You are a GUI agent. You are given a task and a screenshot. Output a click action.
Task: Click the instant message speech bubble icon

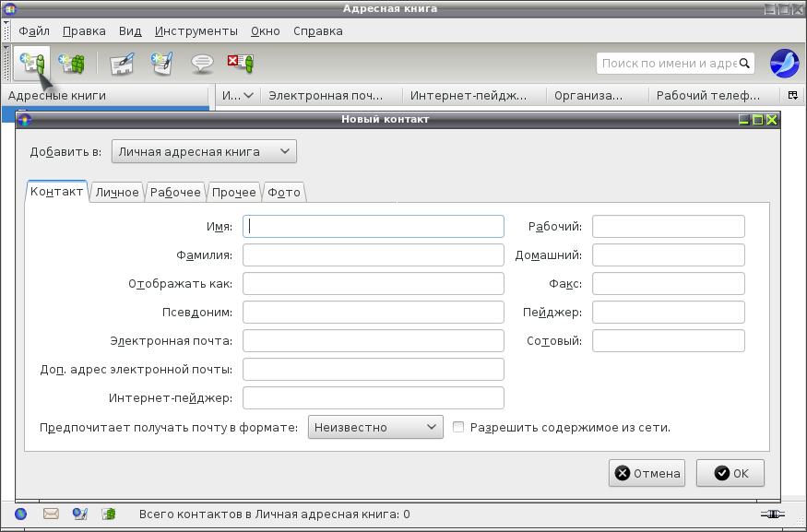(x=202, y=64)
